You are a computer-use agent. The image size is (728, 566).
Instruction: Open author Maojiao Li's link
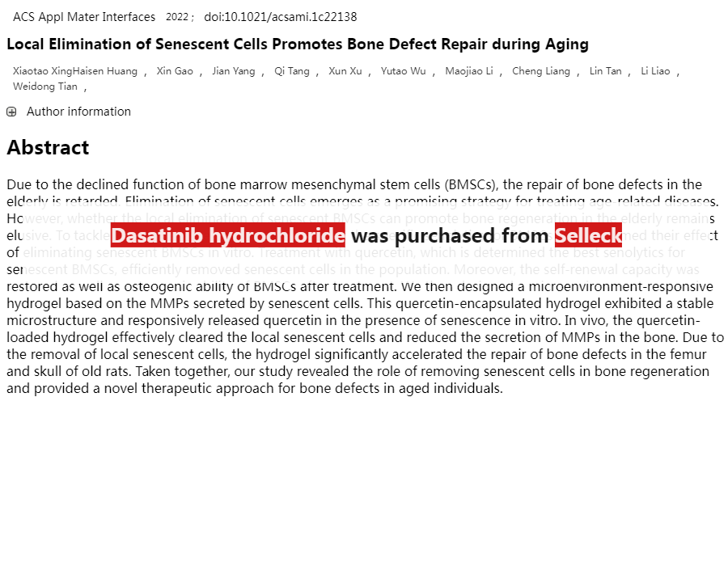coord(469,71)
